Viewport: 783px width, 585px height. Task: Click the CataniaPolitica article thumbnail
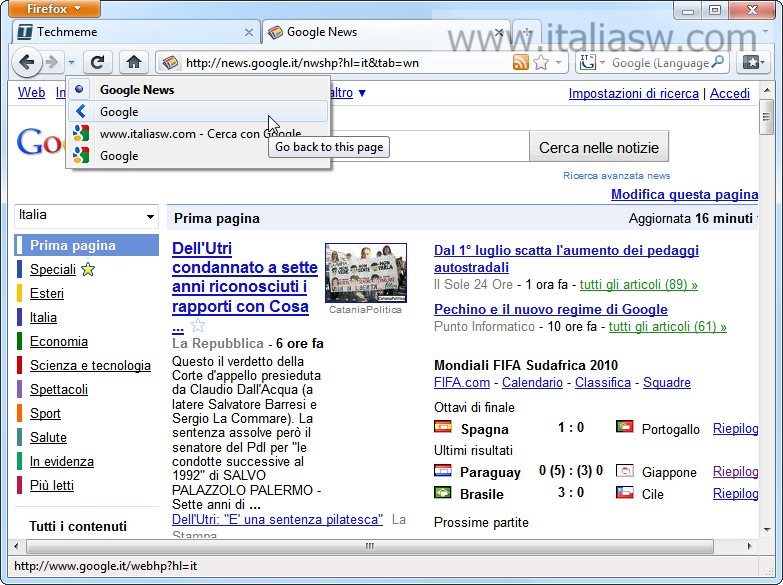[x=366, y=273]
